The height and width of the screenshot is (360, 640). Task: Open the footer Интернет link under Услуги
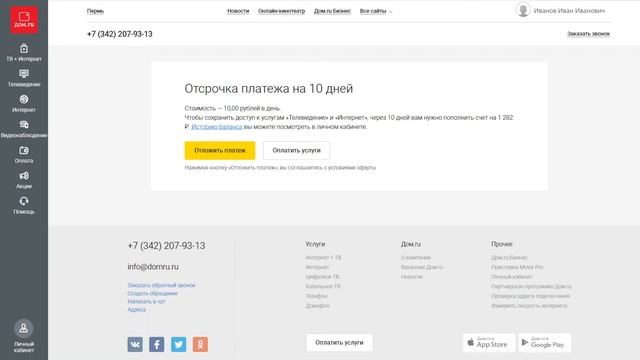pos(317,267)
